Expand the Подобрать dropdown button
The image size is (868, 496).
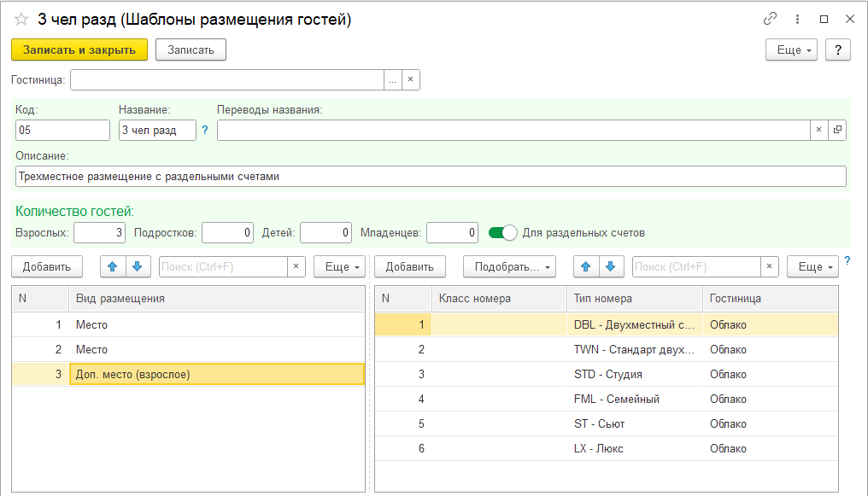pos(509,267)
